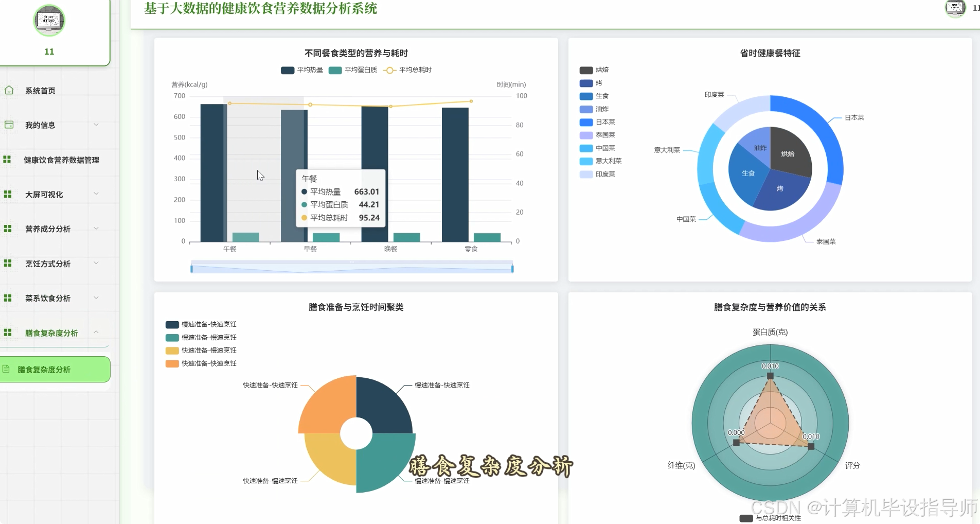Click the 大屏可视化 panel icon
Image resolution: width=980 pixels, height=524 pixels.
tap(7, 194)
